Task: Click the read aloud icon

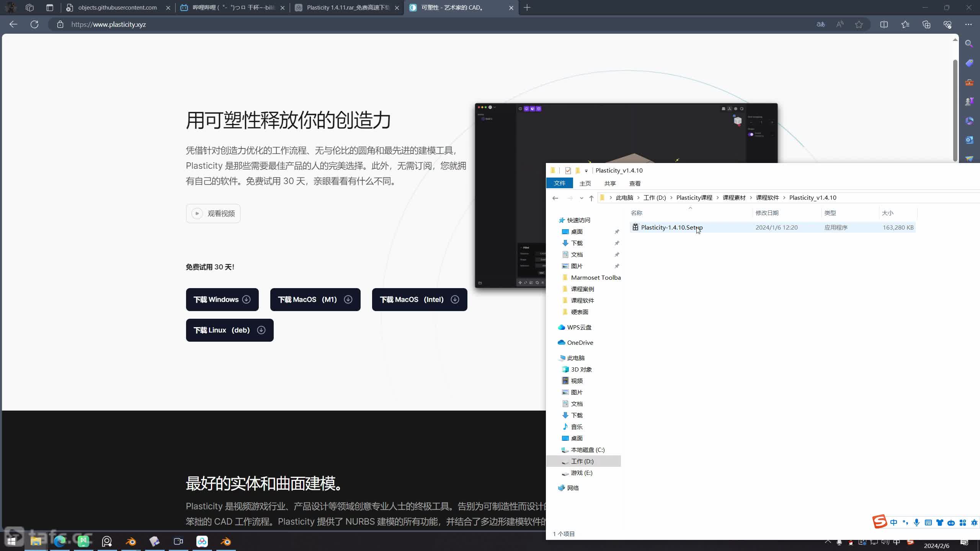Action: click(840, 24)
